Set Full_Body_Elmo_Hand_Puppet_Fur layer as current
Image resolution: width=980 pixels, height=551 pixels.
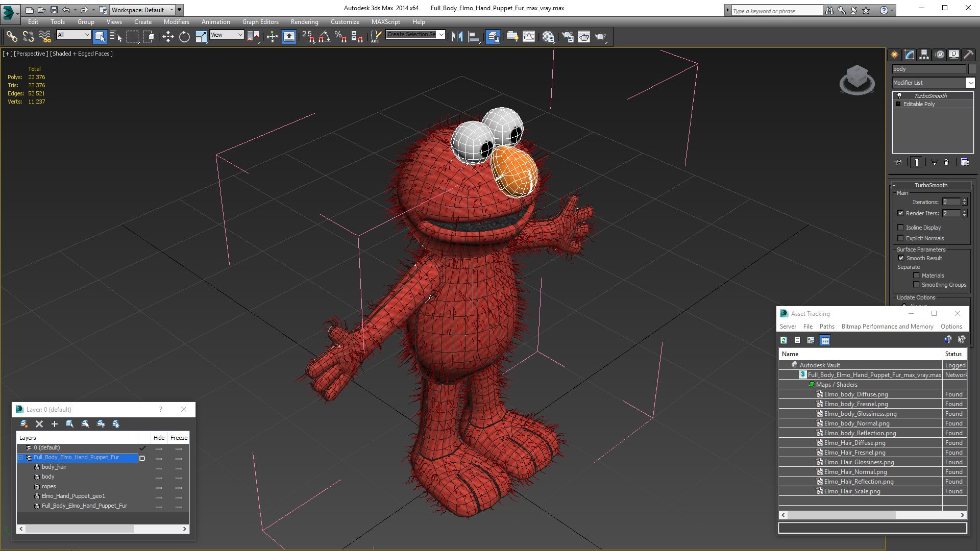[142, 458]
